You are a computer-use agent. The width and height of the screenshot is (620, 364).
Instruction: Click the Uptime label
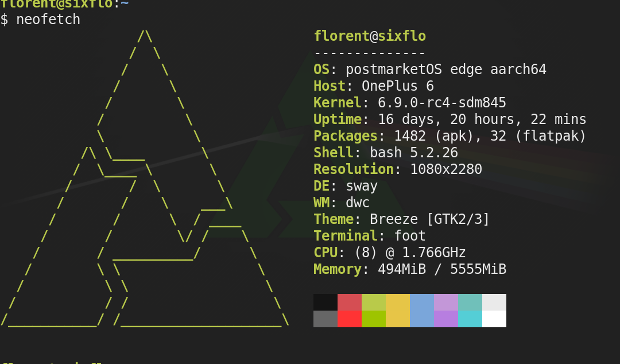click(338, 119)
